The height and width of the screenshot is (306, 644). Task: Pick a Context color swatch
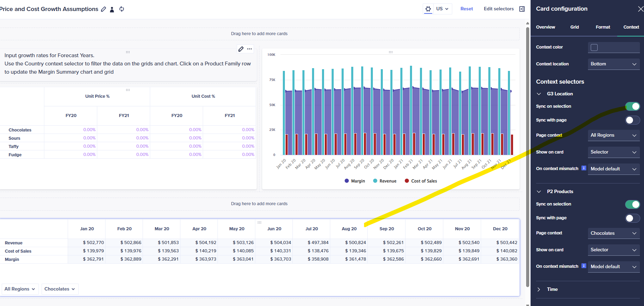click(x=594, y=48)
